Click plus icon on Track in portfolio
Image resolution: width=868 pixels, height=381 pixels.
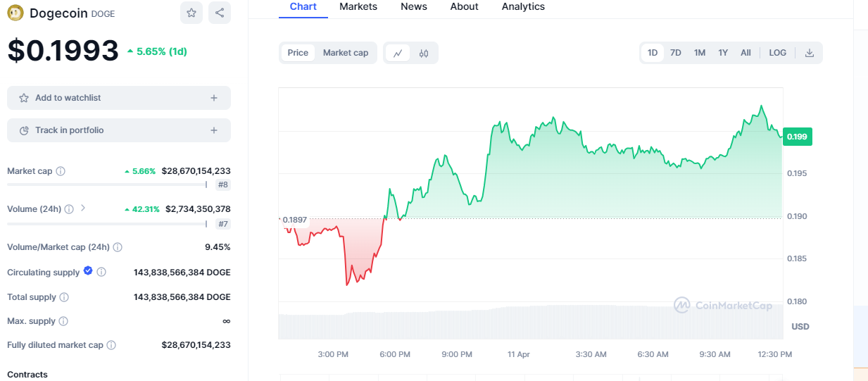coord(214,130)
